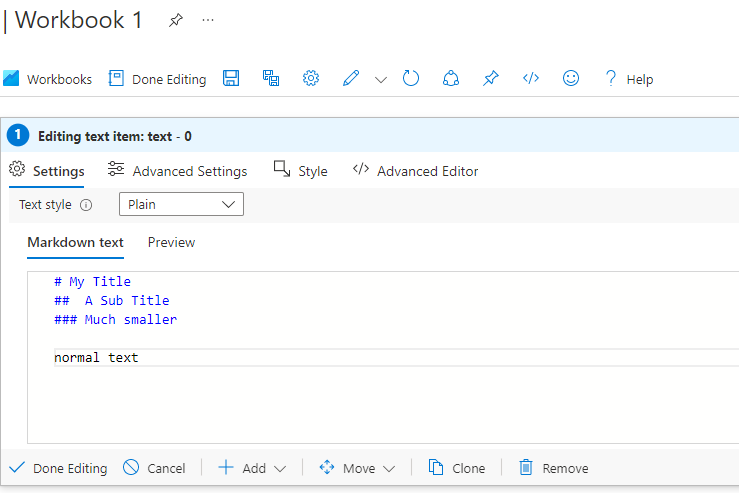Click the Text style info icon

point(86,205)
